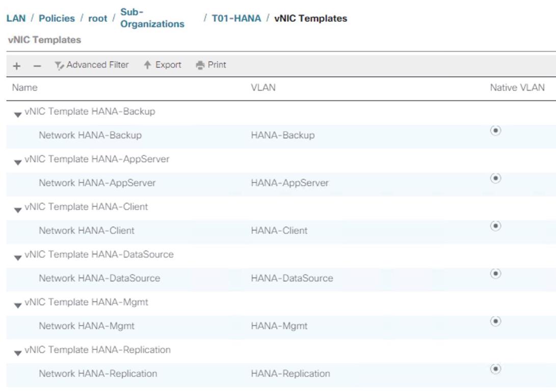Select Native VLAN radio for HANA-Mgmt
The height and width of the screenshot is (392, 556).
click(495, 321)
